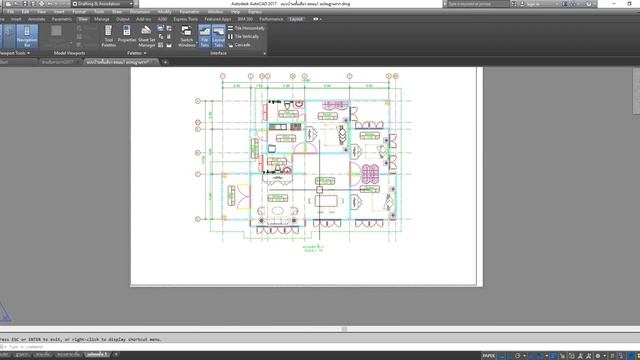Open the Dimension menu
640x360 pixels.
click(140, 12)
